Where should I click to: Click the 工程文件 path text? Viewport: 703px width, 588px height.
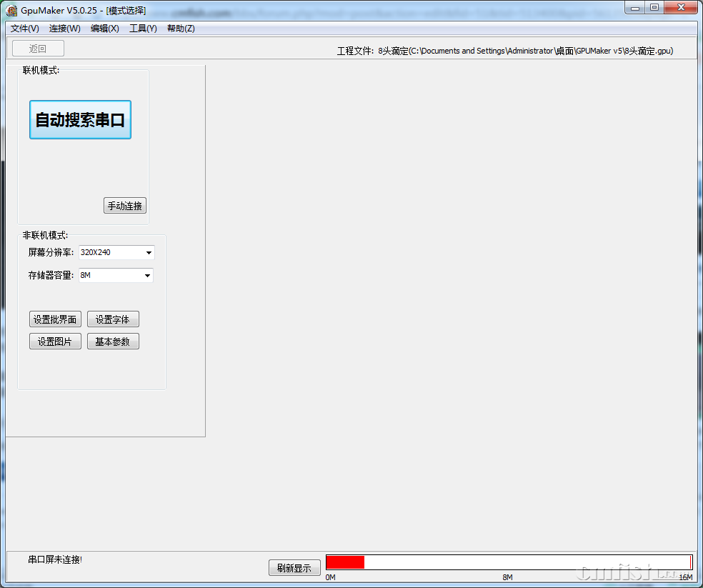tap(505, 51)
